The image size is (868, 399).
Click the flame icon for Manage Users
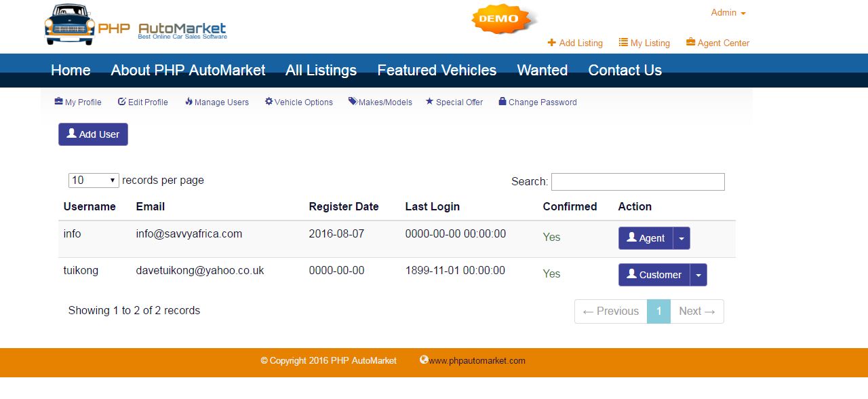(x=189, y=101)
